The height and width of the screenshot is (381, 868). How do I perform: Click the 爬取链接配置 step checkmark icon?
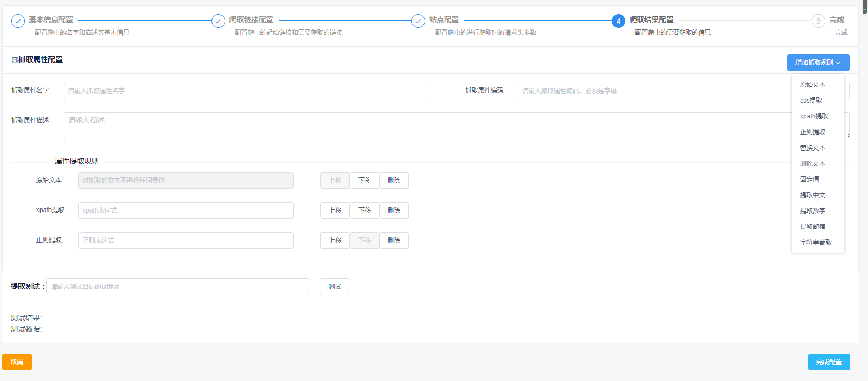point(218,21)
